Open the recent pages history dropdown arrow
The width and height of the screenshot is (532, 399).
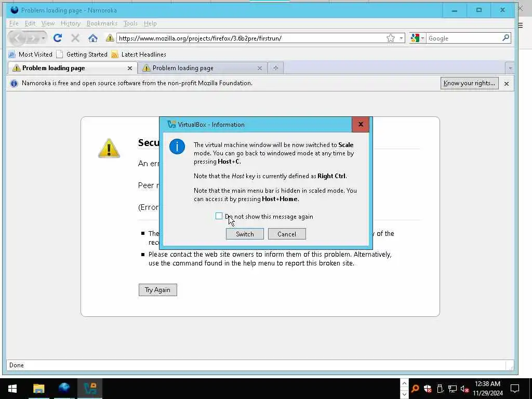(x=43, y=38)
